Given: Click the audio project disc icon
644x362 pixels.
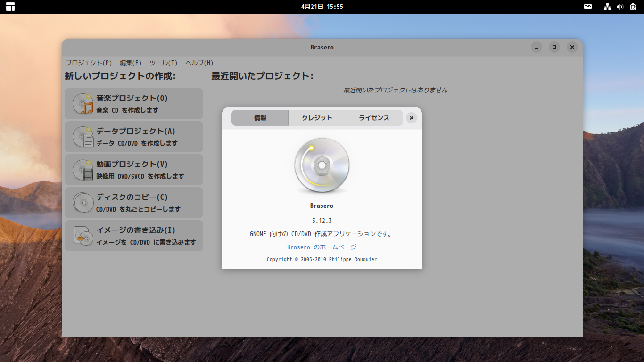Looking at the screenshot, I should tap(83, 104).
